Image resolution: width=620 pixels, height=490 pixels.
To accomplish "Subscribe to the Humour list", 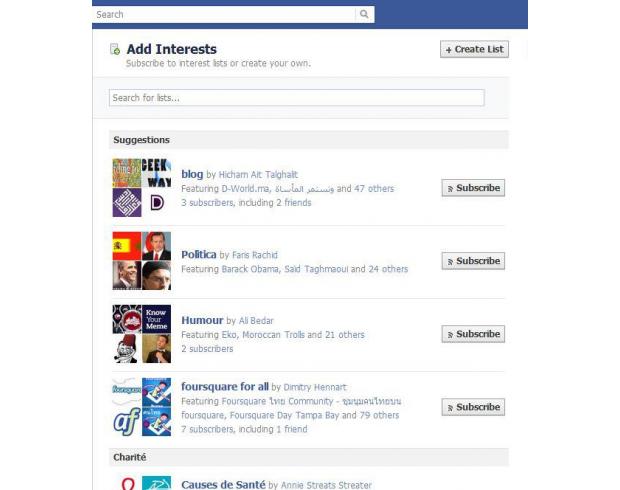I will point(473,334).
